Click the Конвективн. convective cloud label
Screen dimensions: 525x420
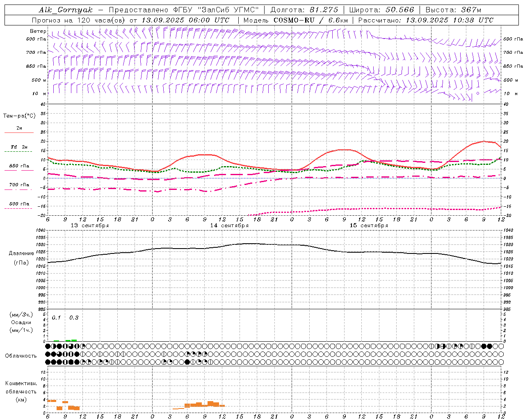21,383
